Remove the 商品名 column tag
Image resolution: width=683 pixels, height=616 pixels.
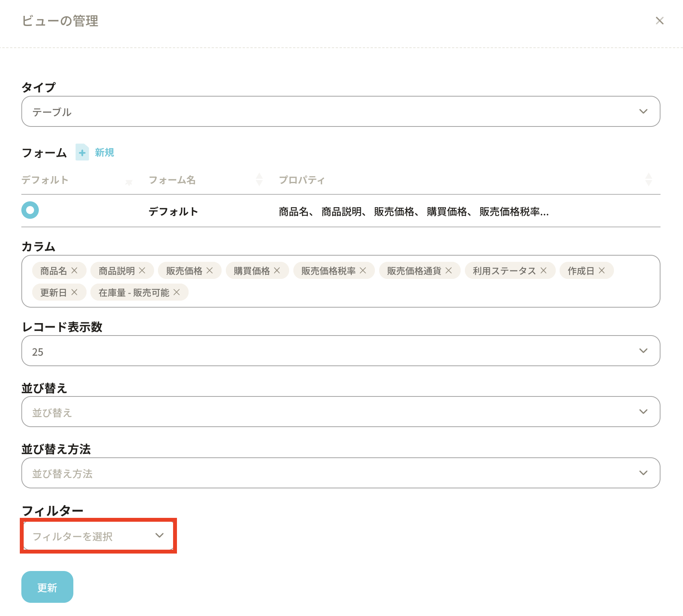point(75,270)
